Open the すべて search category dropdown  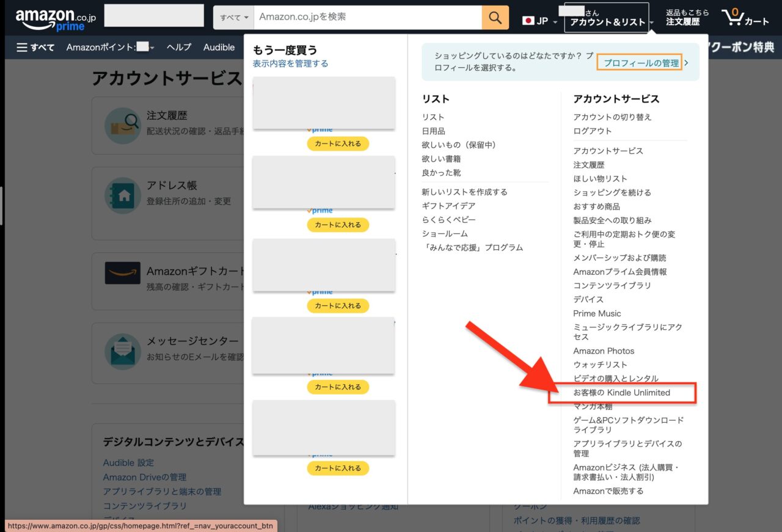pos(234,17)
